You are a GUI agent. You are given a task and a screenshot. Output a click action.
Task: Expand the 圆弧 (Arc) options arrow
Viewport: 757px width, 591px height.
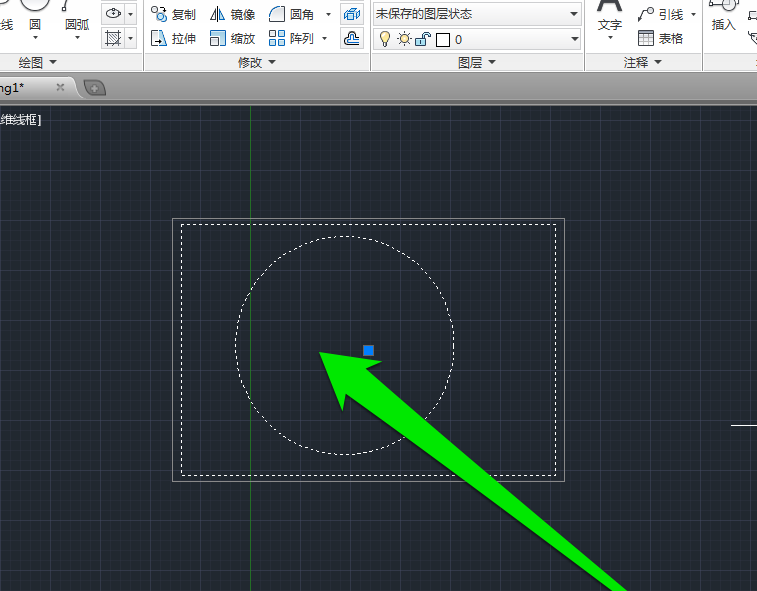(x=77, y=38)
